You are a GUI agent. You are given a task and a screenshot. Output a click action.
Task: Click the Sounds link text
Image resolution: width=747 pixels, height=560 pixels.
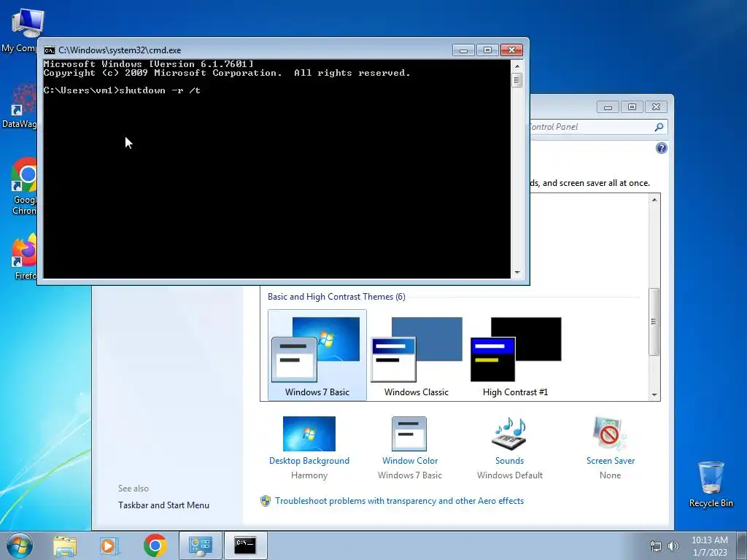coord(509,461)
